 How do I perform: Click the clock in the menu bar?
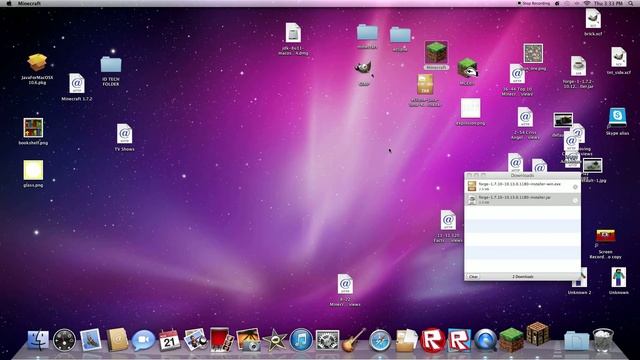point(608,3)
